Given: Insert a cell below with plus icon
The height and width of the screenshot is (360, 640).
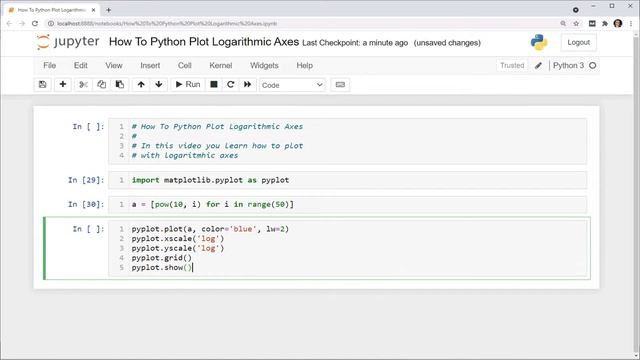Looking at the screenshot, I should [x=63, y=84].
